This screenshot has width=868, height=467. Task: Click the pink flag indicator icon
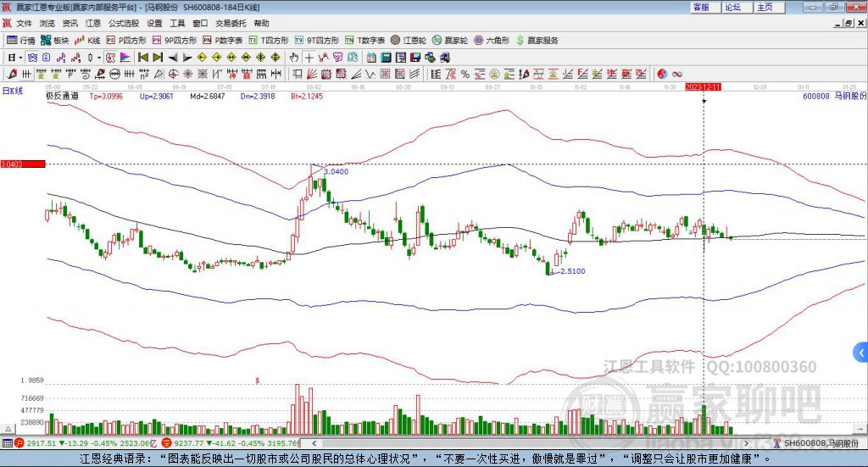point(125,58)
